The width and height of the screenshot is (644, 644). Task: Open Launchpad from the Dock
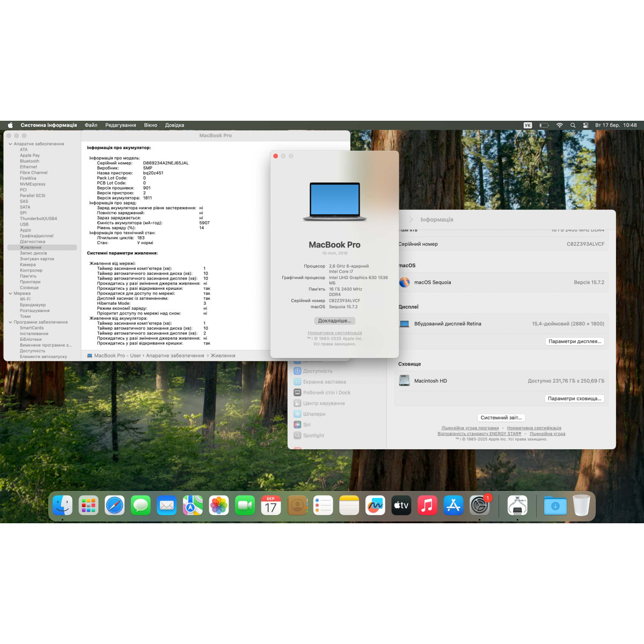pos(89,505)
